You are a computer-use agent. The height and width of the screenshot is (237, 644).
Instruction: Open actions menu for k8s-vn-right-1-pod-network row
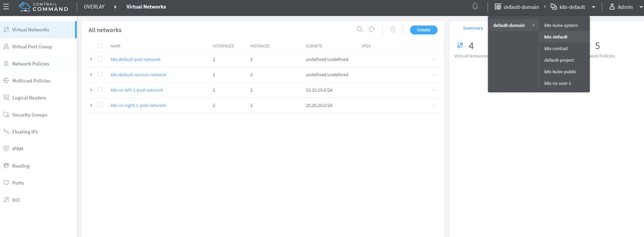pyautogui.click(x=434, y=105)
